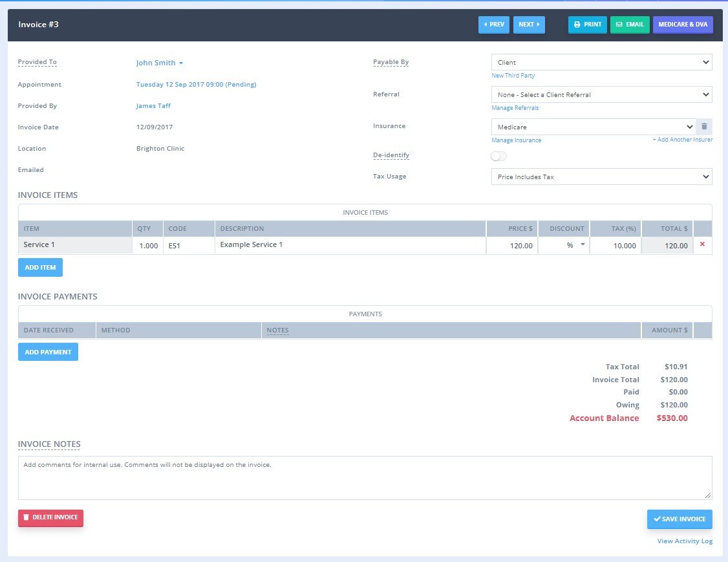The width and height of the screenshot is (728, 562).
Task: Click the Add Item button
Action: pos(40,267)
